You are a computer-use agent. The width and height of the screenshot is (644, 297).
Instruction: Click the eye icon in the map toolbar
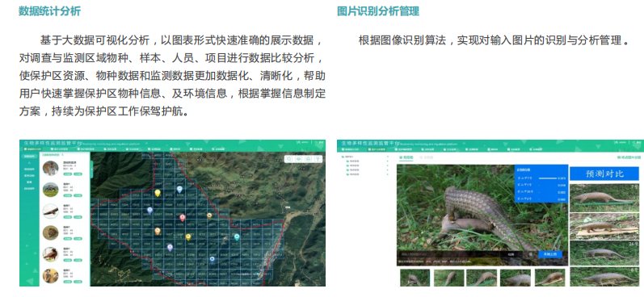299,159
